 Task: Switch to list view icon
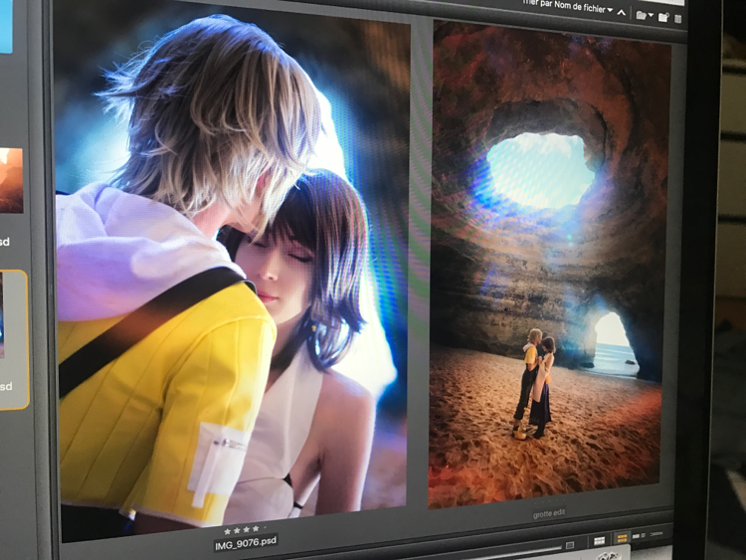655,534
